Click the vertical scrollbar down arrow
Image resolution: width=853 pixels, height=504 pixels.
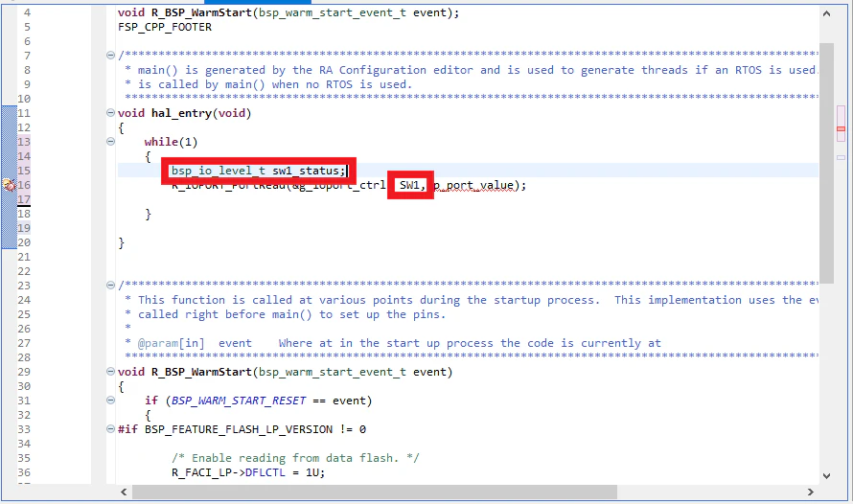click(826, 476)
